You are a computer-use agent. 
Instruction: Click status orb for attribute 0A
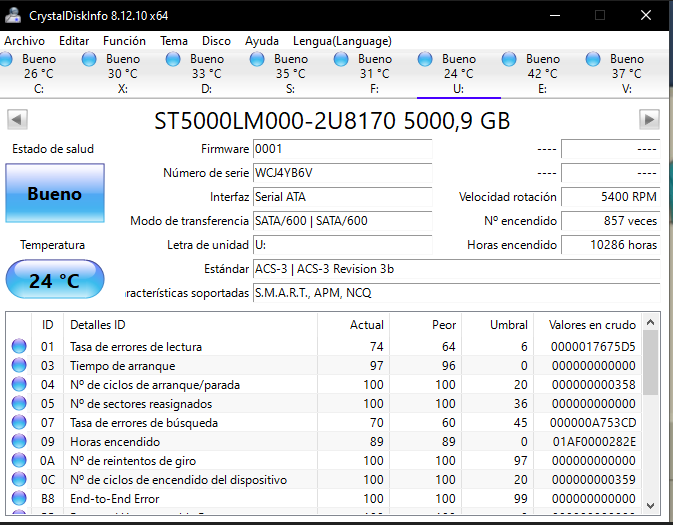point(19,460)
